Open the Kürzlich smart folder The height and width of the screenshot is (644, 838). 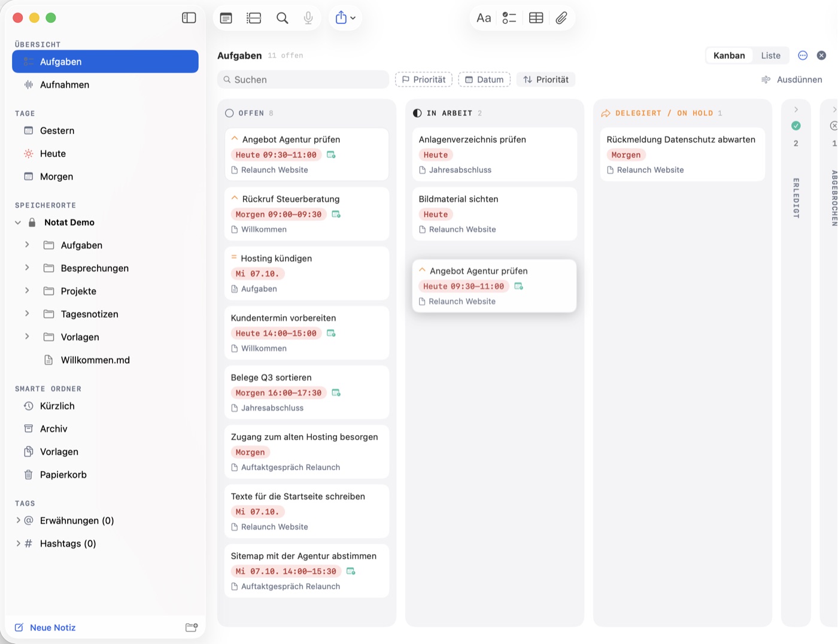pyautogui.click(x=105, y=406)
